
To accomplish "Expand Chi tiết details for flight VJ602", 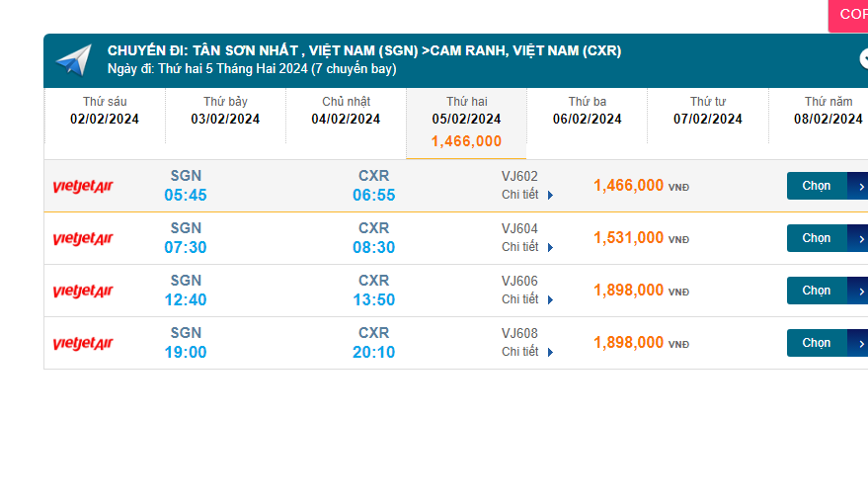I will tap(527, 195).
